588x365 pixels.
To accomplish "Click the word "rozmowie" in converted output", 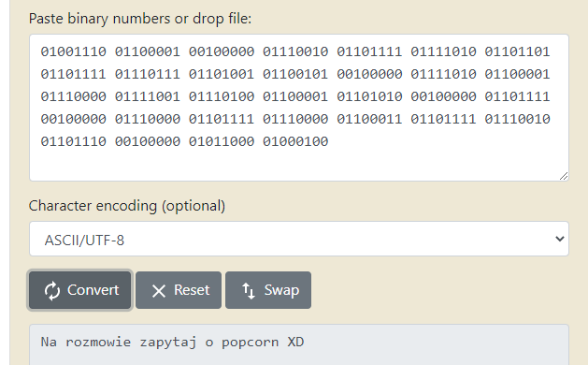I will pyautogui.click(x=98, y=342).
